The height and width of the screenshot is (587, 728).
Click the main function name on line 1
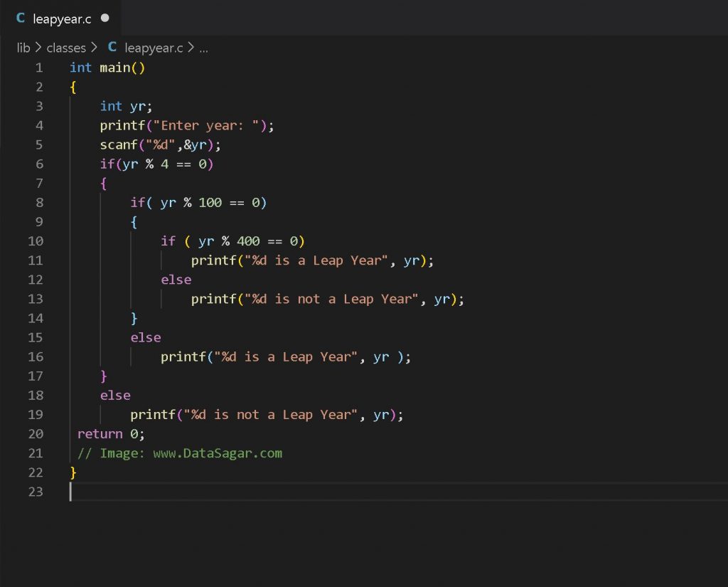coord(114,68)
